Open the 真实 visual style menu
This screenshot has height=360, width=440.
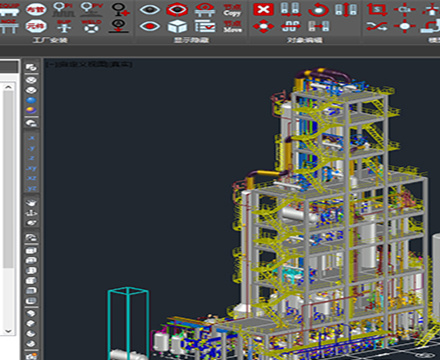(x=120, y=64)
